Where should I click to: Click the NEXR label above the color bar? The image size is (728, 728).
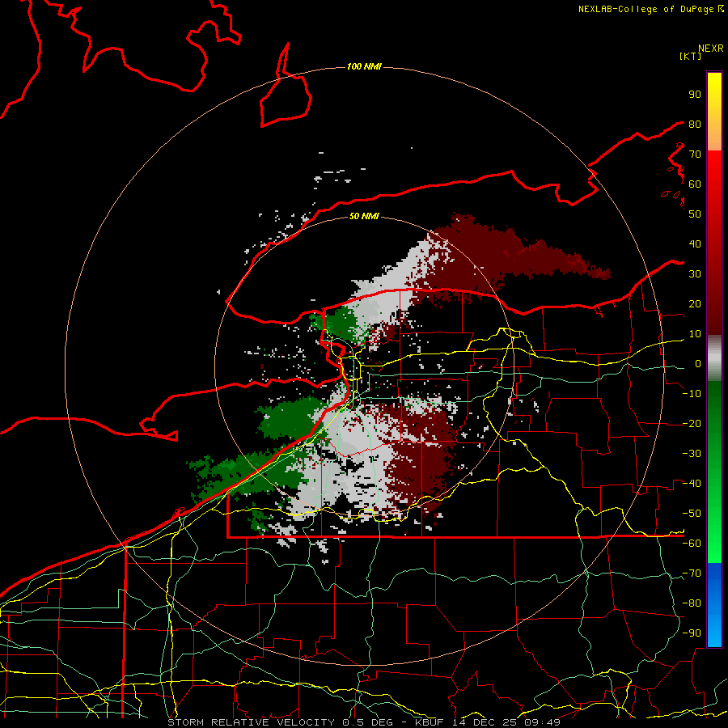click(710, 49)
